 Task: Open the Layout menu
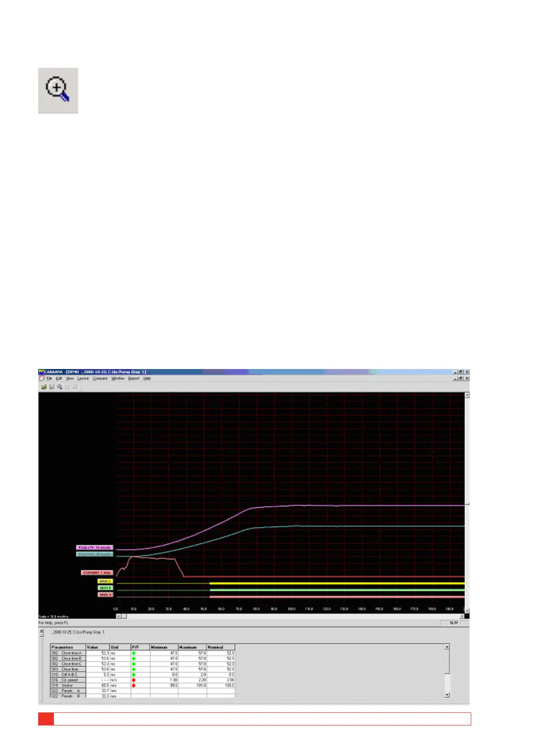(x=83, y=378)
